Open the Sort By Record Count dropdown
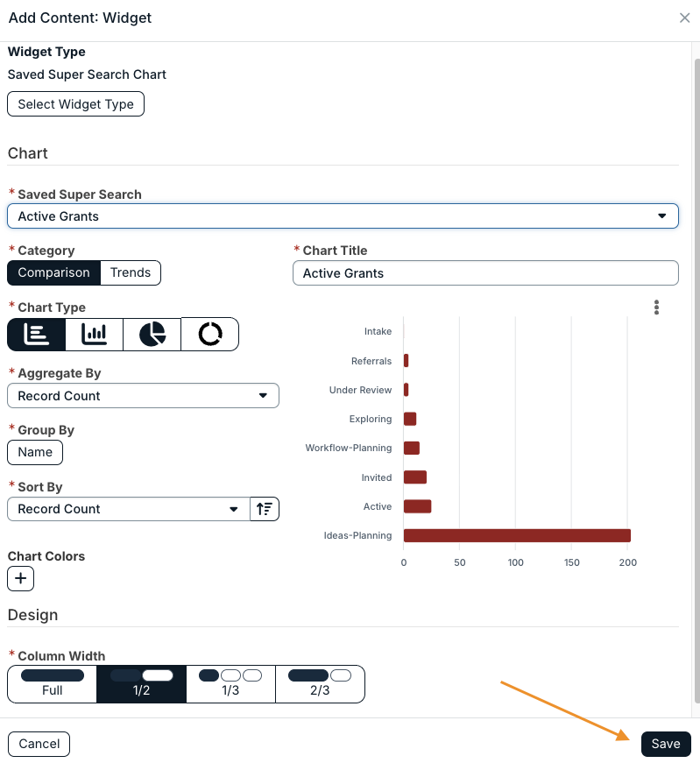The image size is (700, 763). 129,509
